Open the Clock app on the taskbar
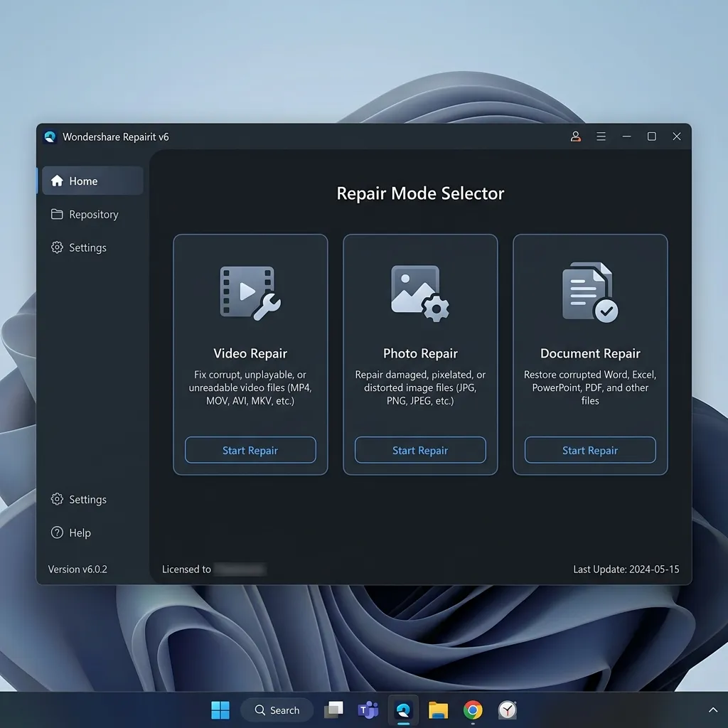Screen dimensions: 728x728 pyautogui.click(x=508, y=710)
